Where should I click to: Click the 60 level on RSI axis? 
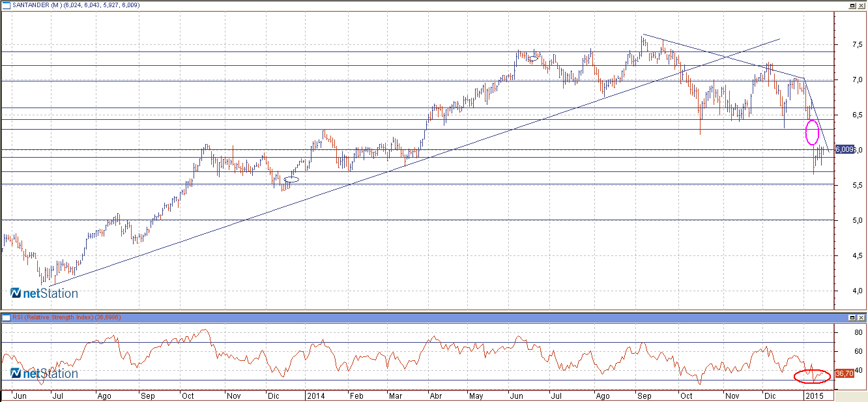pos(857,351)
